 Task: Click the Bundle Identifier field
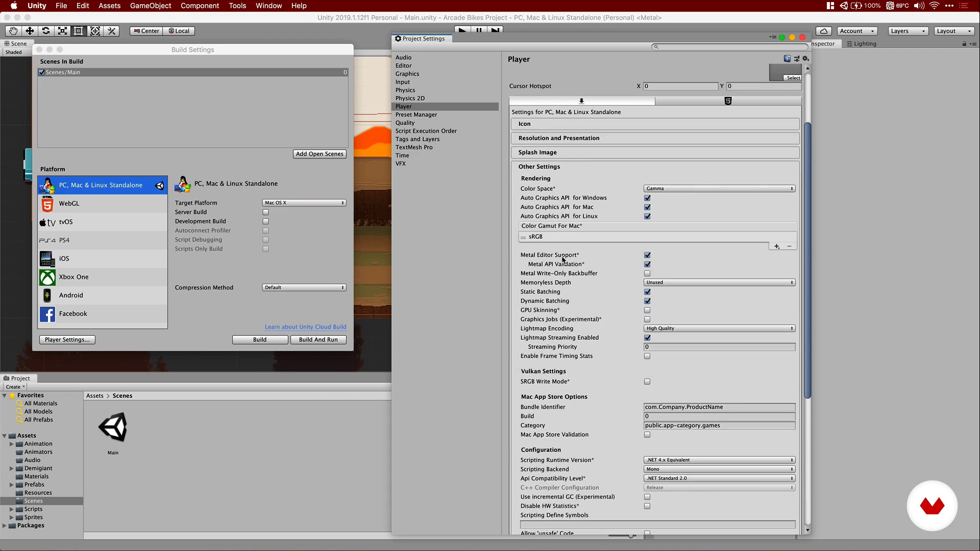[720, 407]
